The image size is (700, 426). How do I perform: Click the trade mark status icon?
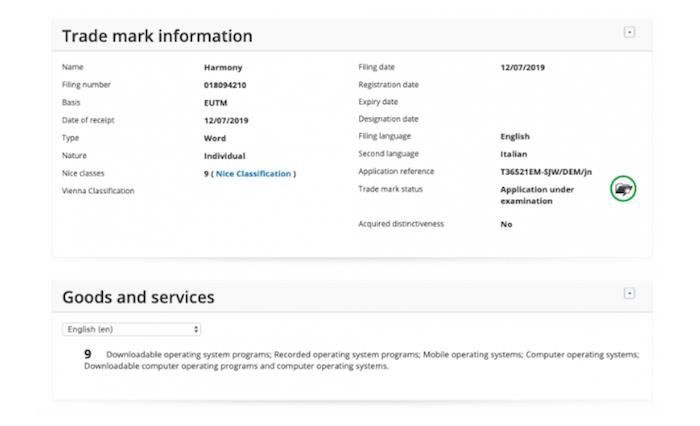(623, 189)
